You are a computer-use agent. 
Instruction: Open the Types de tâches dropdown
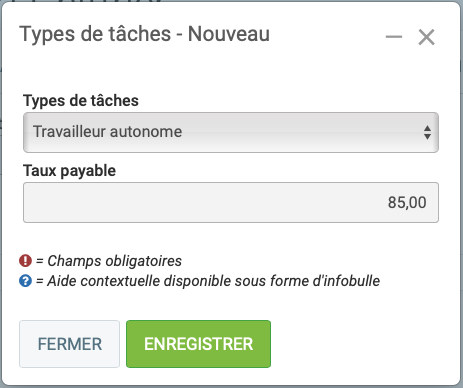(x=231, y=132)
